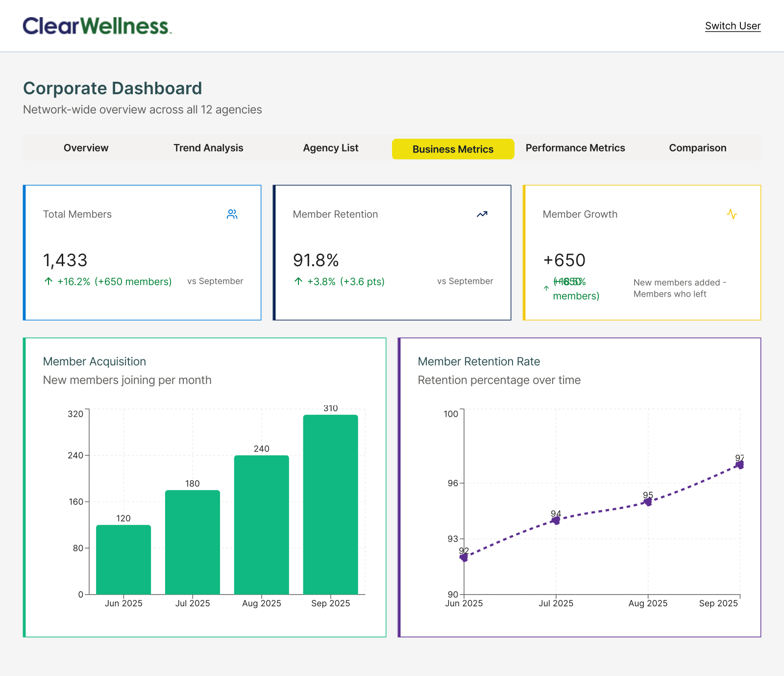Click the Member Growth activity pulse icon
The height and width of the screenshot is (676, 784).
pyautogui.click(x=732, y=214)
